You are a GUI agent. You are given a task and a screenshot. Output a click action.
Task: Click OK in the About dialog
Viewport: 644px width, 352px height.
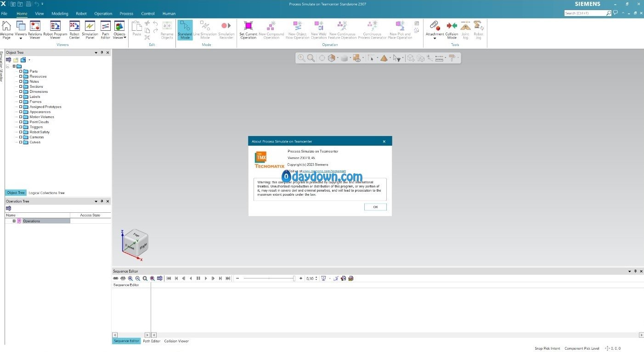click(x=375, y=207)
